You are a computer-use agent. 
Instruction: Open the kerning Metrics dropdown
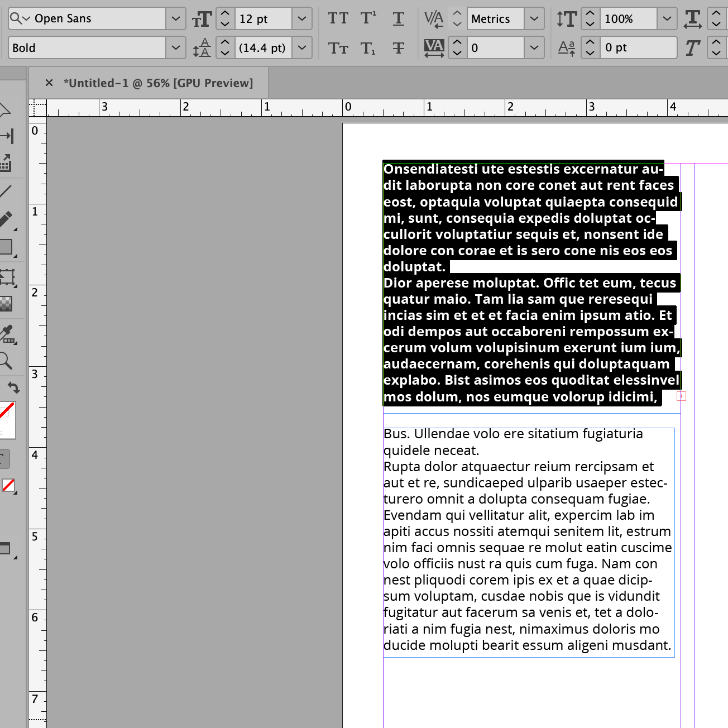(x=534, y=18)
